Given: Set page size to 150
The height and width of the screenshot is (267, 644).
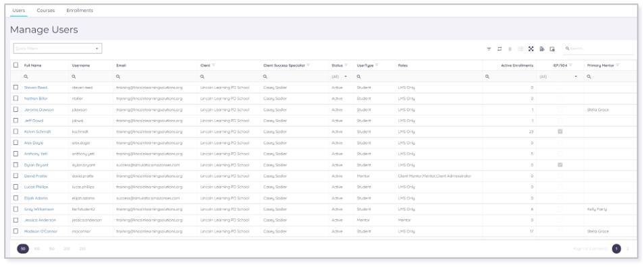Looking at the screenshot, I should click(x=52, y=249).
